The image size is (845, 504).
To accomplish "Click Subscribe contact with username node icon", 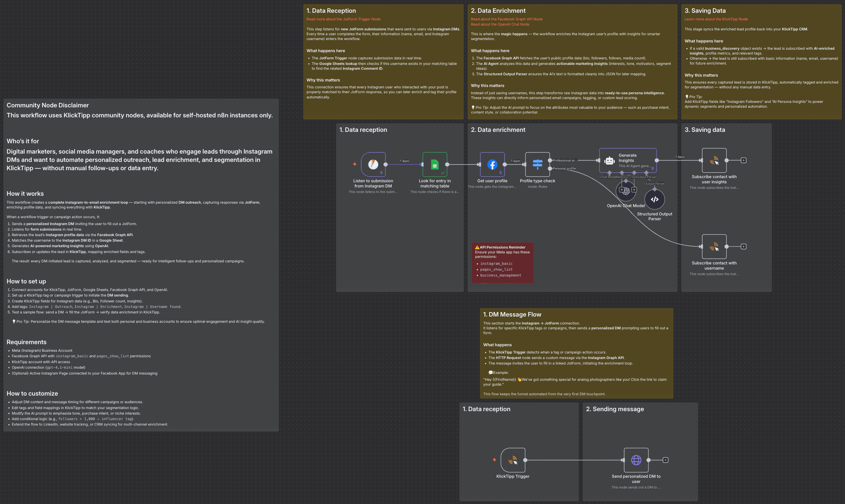I will pos(714,246).
